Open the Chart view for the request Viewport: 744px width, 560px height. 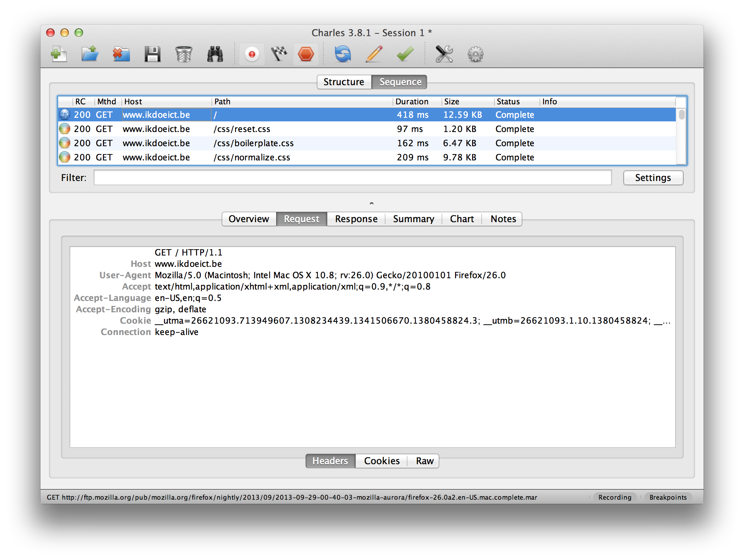pos(461,219)
